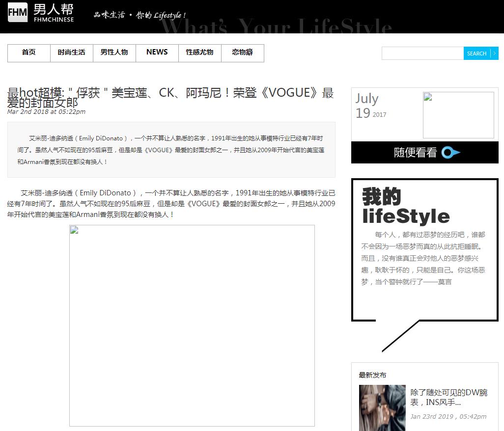Open the 时尚生活 menu item

72,53
